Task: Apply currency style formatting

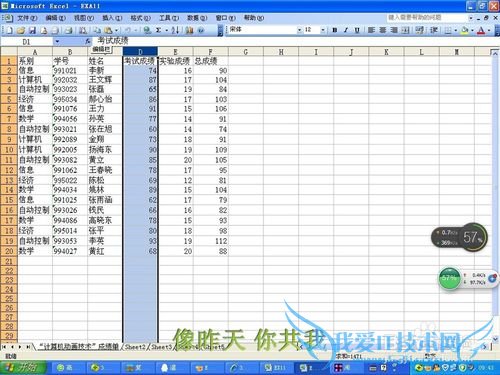Action: click(x=420, y=30)
